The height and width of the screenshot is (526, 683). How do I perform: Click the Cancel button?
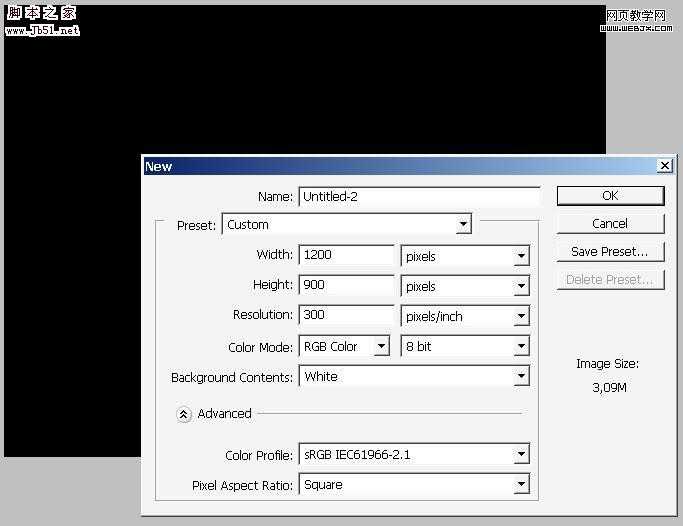tap(610, 224)
